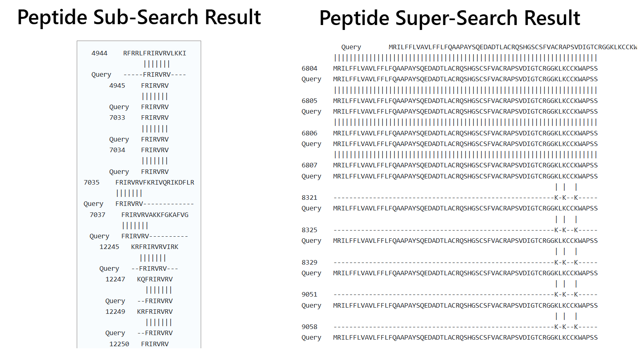Select peptide ID 4945

click(x=117, y=86)
